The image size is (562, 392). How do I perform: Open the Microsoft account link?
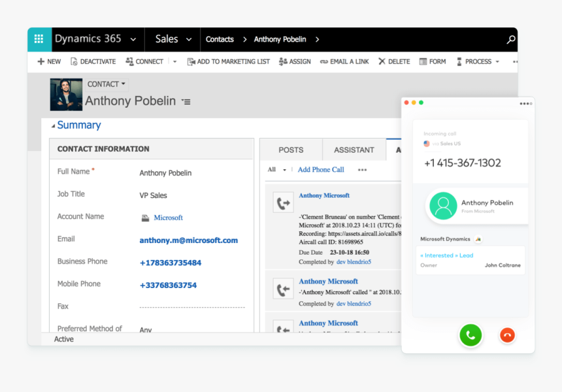coord(168,218)
